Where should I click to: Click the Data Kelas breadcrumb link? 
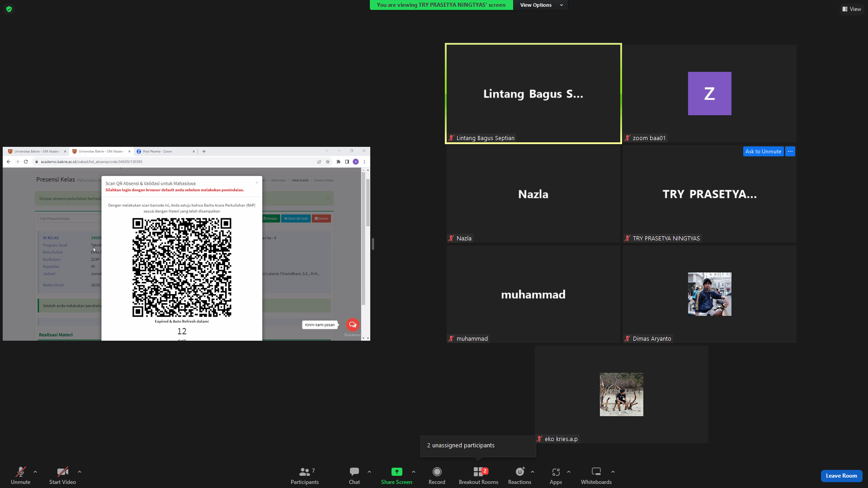click(x=278, y=180)
